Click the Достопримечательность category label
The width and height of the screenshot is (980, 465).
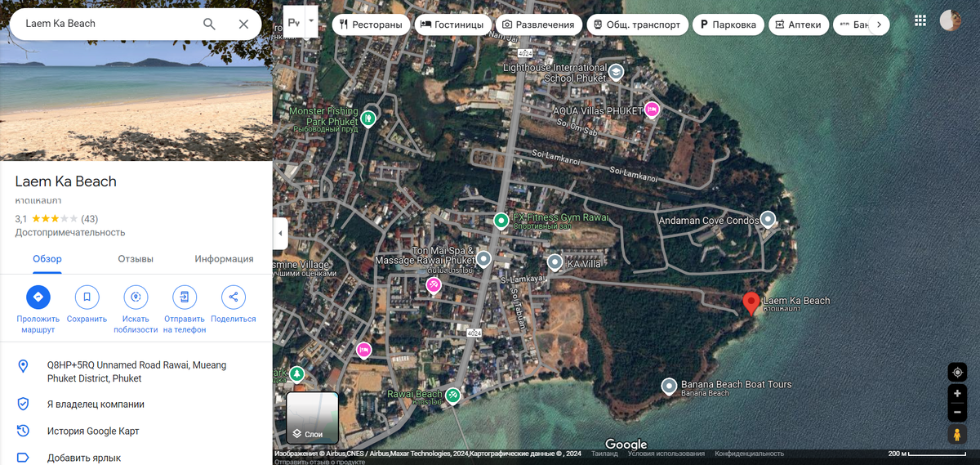click(x=70, y=232)
